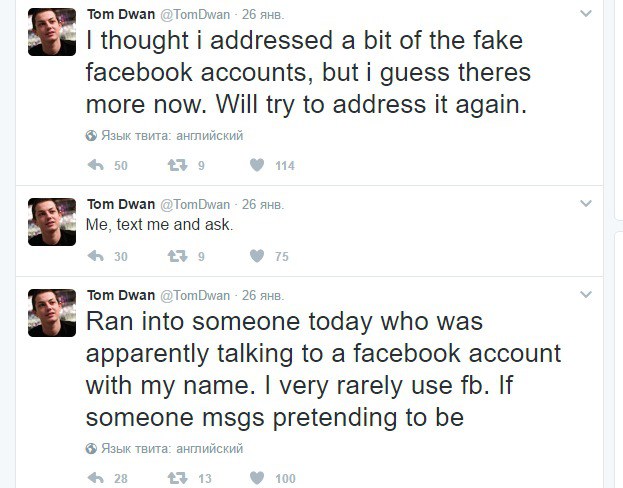Viewport: 623px width, 488px height.
Task: Click the first tweet's profile avatar
Action: pyautogui.click(x=52, y=32)
